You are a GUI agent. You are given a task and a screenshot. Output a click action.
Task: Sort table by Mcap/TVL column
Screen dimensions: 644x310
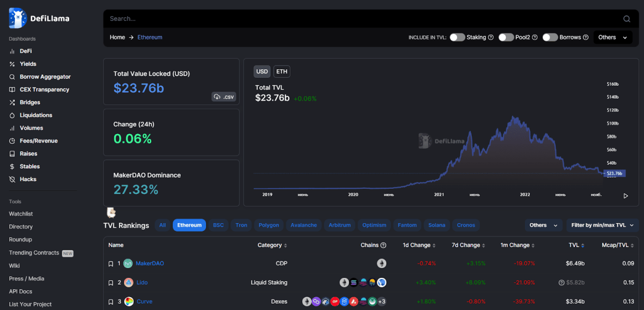(x=618, y=245)
